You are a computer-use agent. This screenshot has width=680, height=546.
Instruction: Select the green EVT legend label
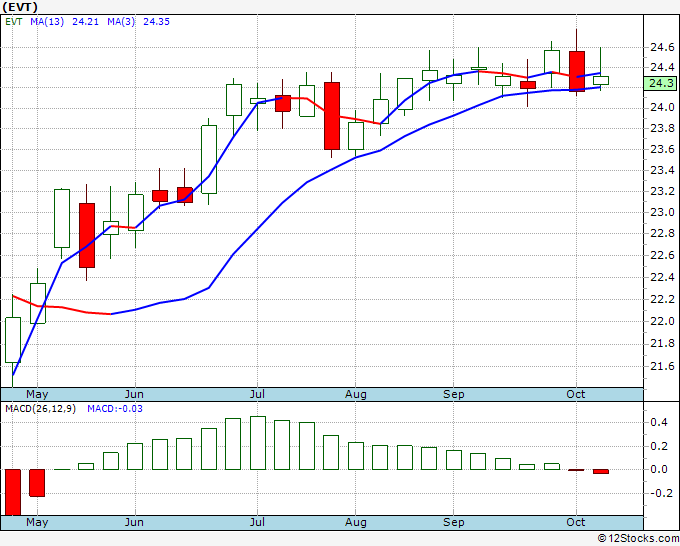coord(14,22)
